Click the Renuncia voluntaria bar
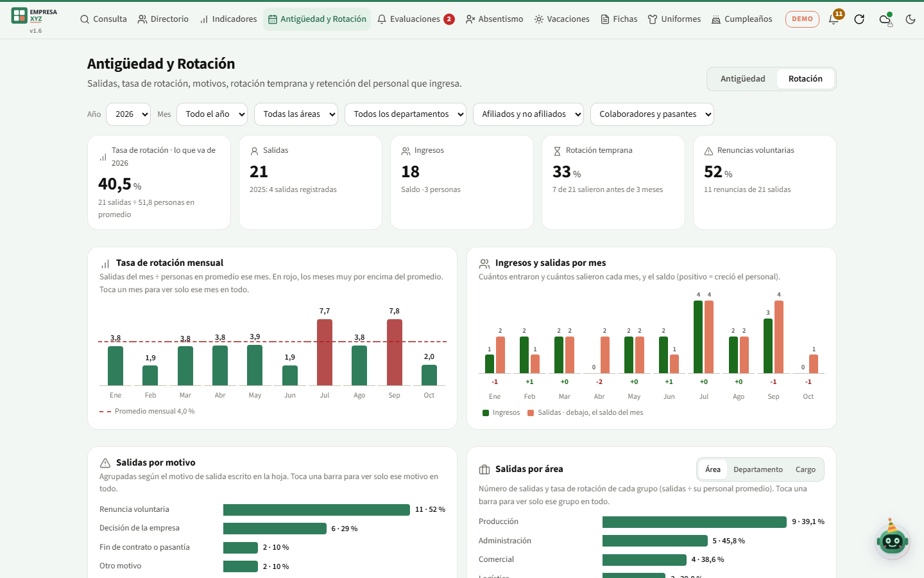 point(316,510)
